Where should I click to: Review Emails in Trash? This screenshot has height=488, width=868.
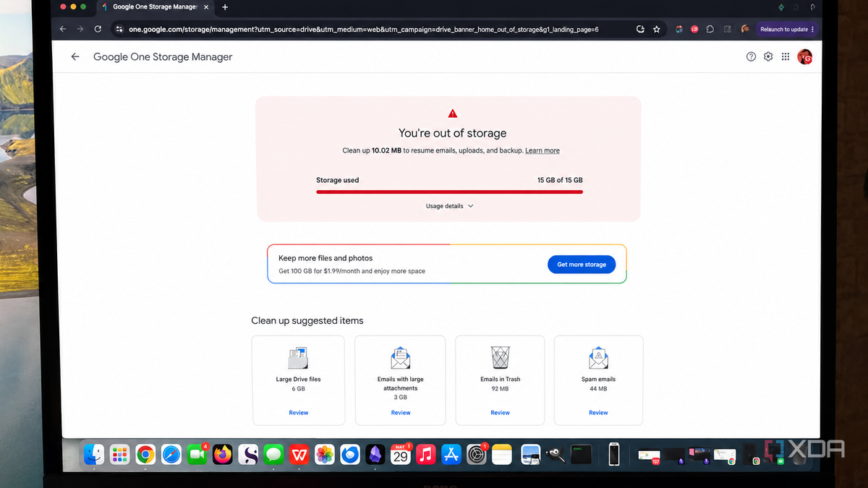click(x=501, y=413)
